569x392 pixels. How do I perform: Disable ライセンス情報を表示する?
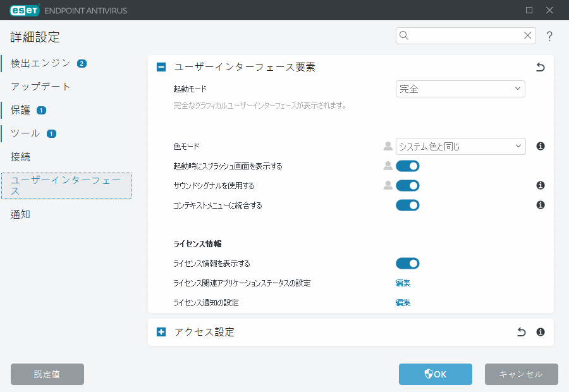point(407,263)
